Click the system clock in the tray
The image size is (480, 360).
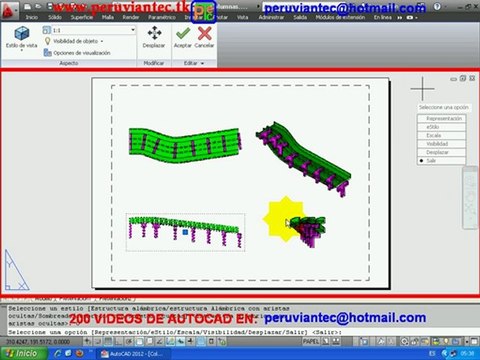tap(467, 353)
